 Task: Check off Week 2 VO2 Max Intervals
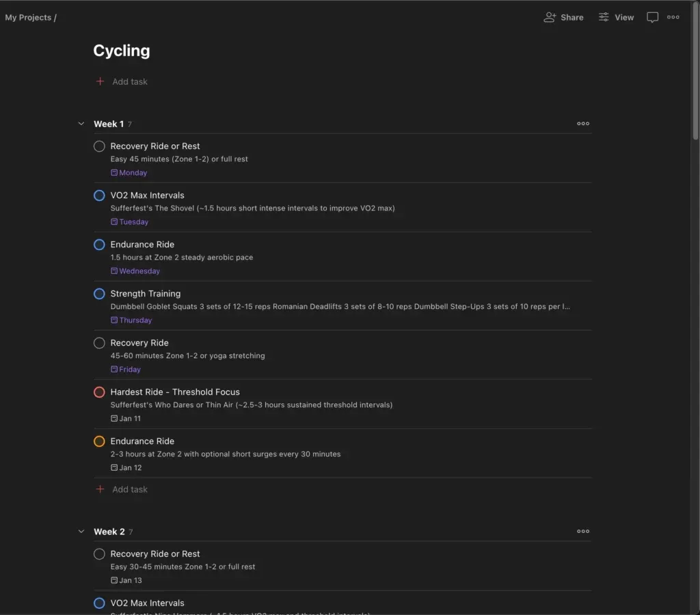[x=99, y=603]
